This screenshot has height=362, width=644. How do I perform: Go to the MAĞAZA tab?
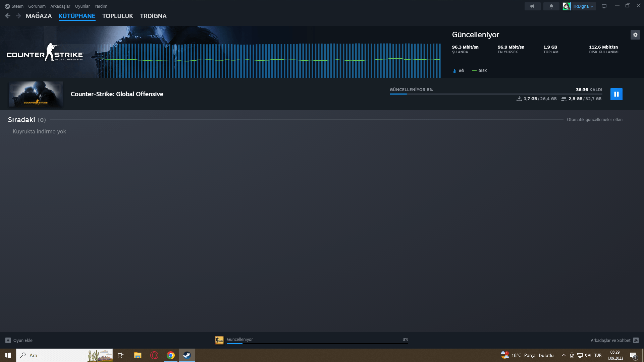pos(39,16)
